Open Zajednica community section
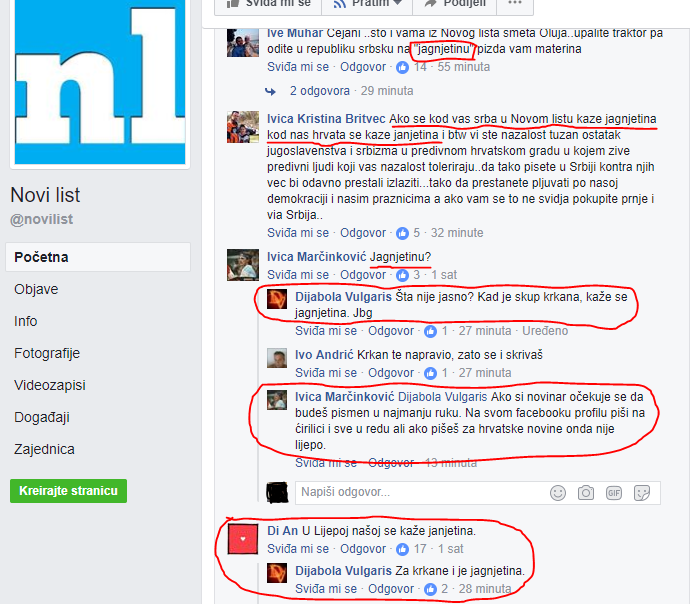Screen dimensions: 690x604 click(44, 449)
